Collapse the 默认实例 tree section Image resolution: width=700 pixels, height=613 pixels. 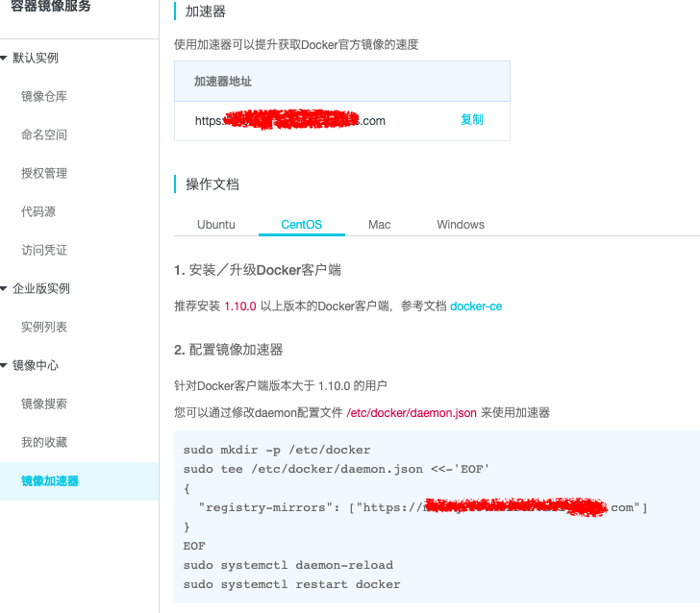tap(35, 58)
